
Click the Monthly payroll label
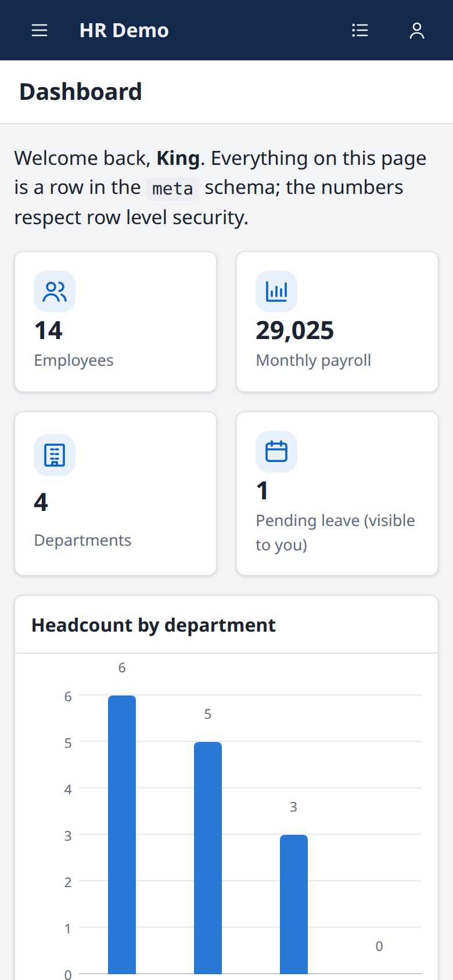(314, 361)
